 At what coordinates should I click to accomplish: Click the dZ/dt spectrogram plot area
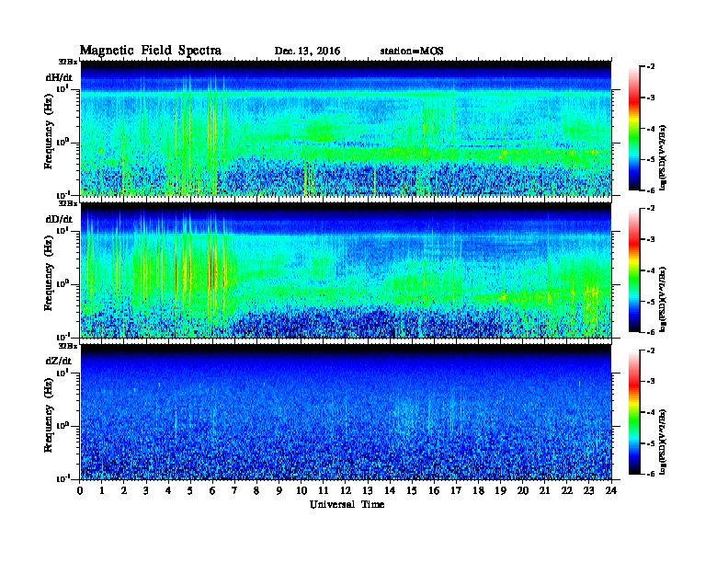346,412
